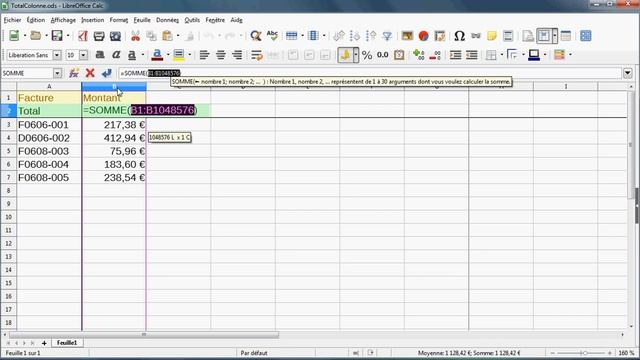This screenshot has height=360, width=640.
Task: Expand the Name Box dropdown showing SOMME
Action: [x=57, y=73]
